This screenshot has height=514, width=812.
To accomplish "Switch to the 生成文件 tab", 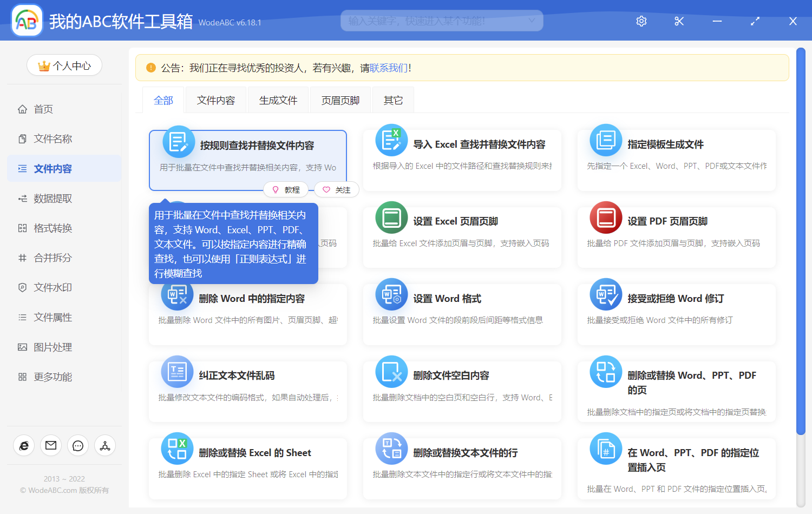I will pyautogui.click(x=278, y=100).
